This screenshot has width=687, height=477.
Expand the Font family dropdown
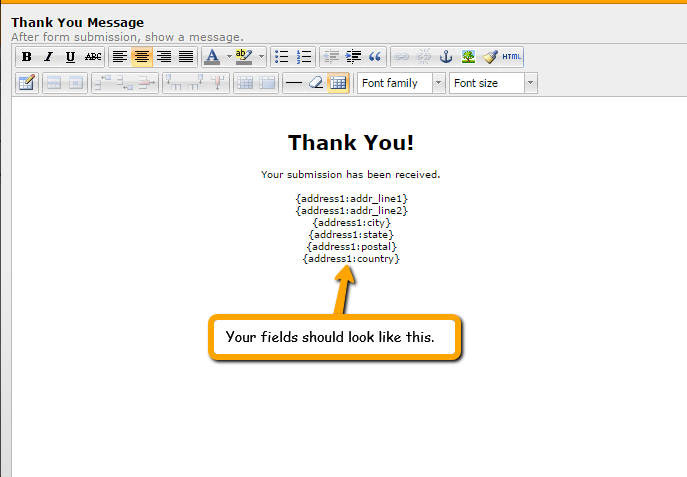438,83
